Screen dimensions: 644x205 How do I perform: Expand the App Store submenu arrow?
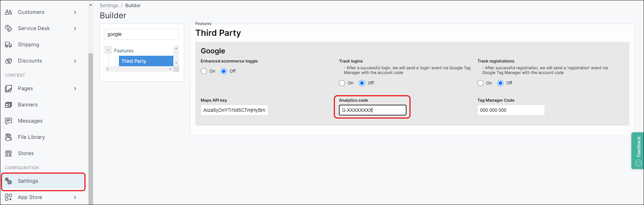tap(75, 197)
